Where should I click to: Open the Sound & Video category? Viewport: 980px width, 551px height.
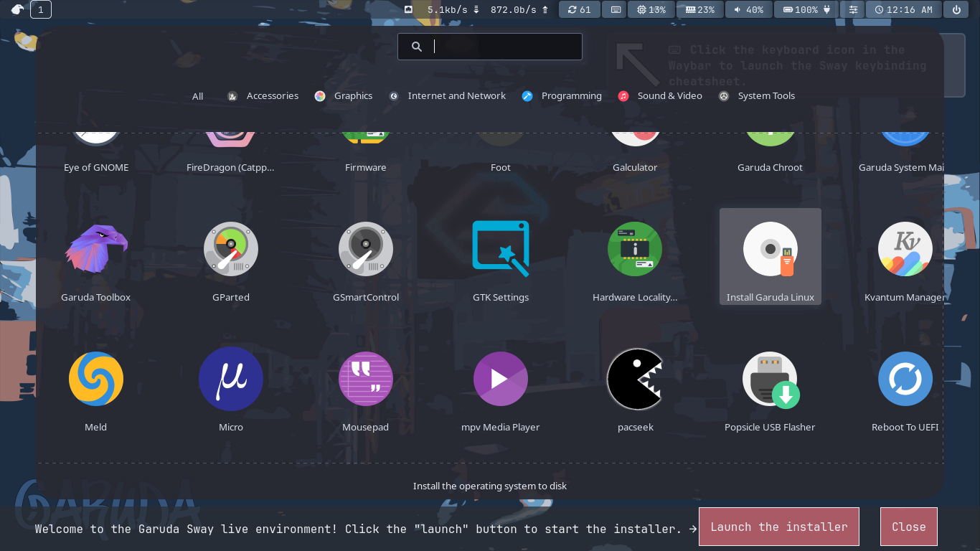(661, 96)
